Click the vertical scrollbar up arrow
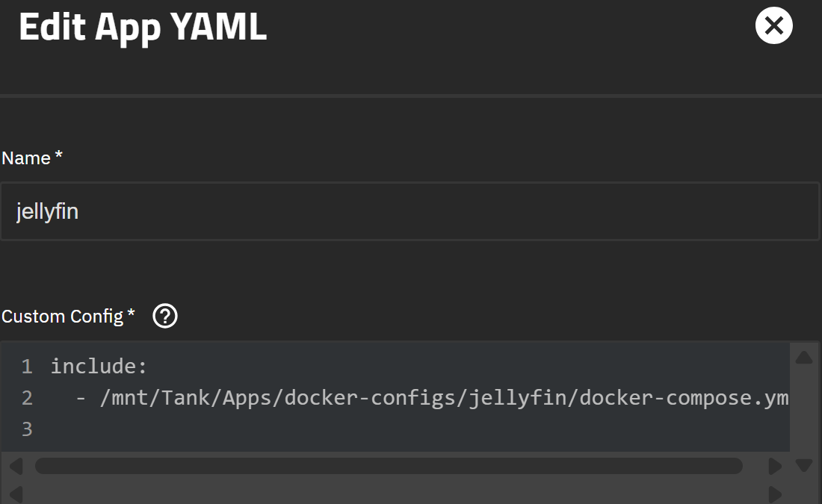The image size is (822, 504). click(x=804, y=358)
